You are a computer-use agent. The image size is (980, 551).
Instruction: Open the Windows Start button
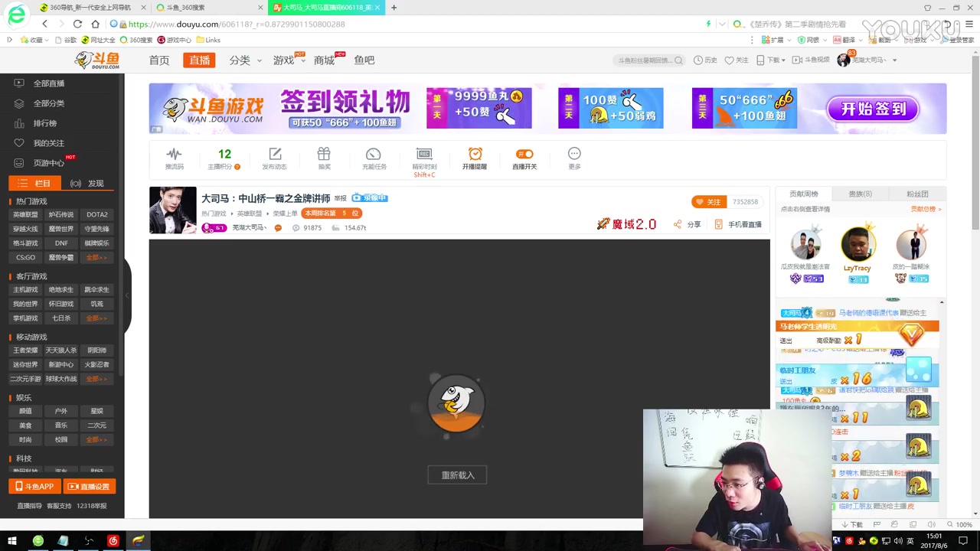[x=11, y=541]
